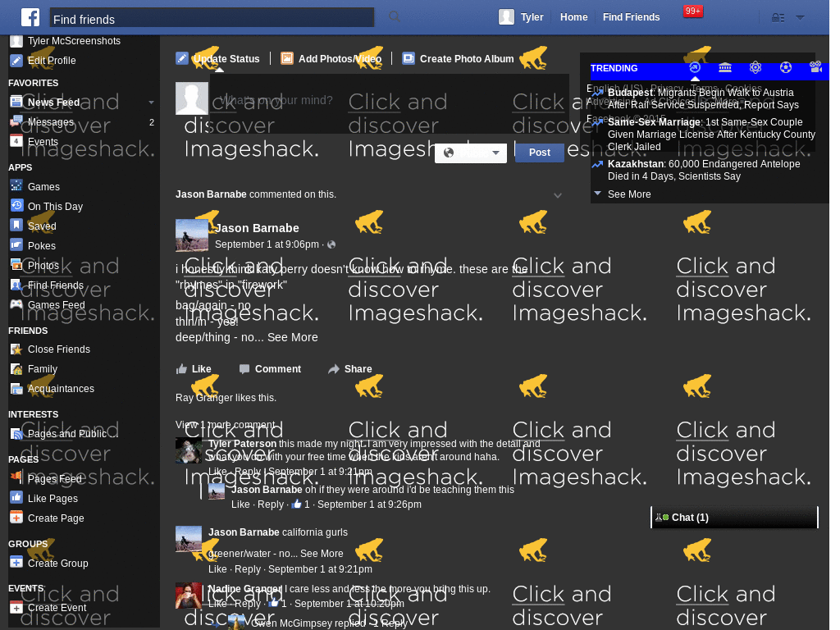Click the Create Event icon

16,608
